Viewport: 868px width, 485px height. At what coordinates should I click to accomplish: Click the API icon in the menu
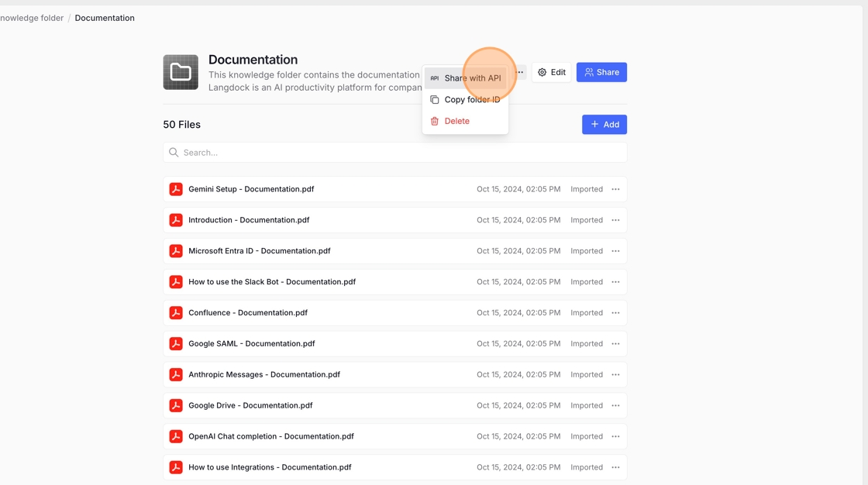[435, 78]
